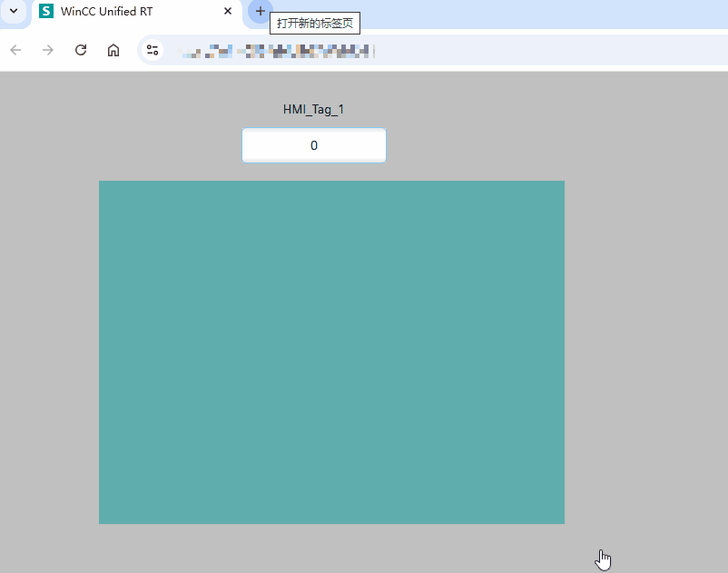This screenshot has height=573, width=728.
Task: Click the HMI_Tag_1 text label
Action: point(314,110)
